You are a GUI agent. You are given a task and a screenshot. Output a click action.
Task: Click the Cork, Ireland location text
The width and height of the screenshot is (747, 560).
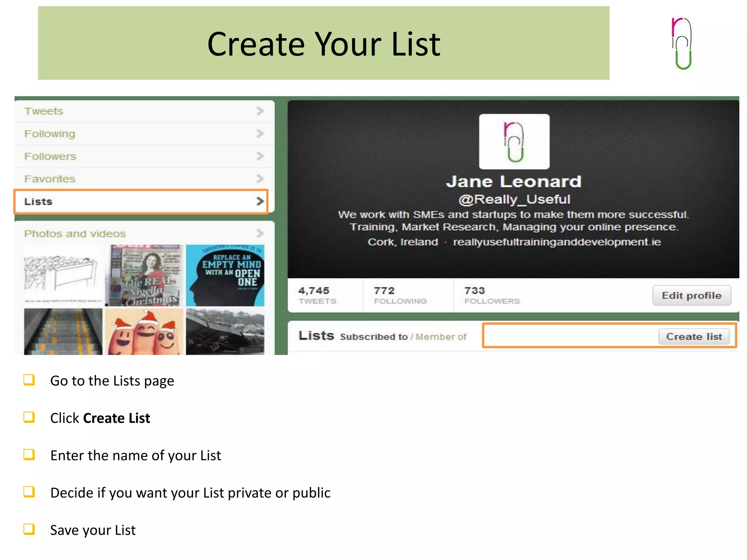(403, 242)
